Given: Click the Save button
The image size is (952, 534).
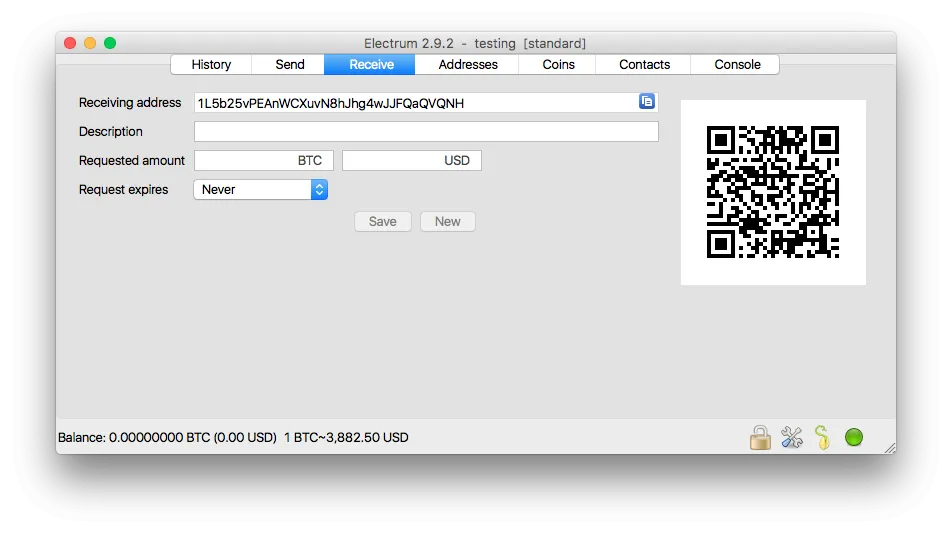Looking at the screenshot, I should [382, 221].
